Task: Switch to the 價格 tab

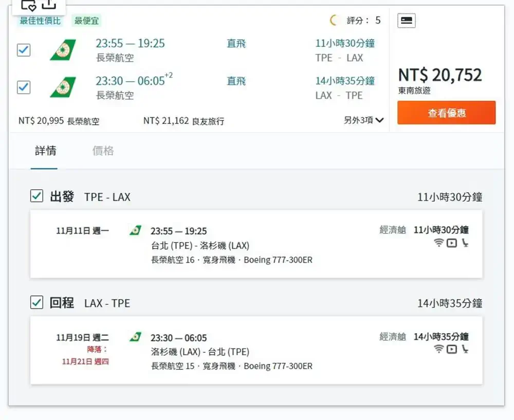Action: pyautogui.click(x=103, y=151)
